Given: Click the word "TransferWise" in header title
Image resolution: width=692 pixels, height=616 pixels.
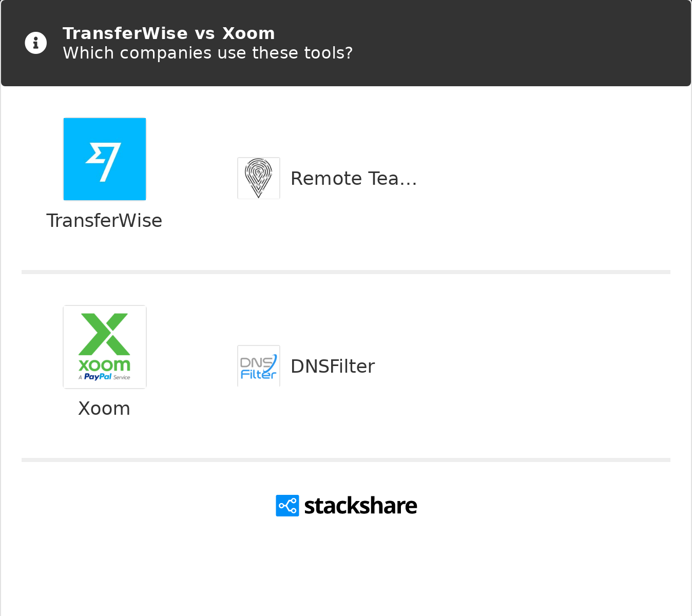Looking at the screenshot, I should click(125, 33).
